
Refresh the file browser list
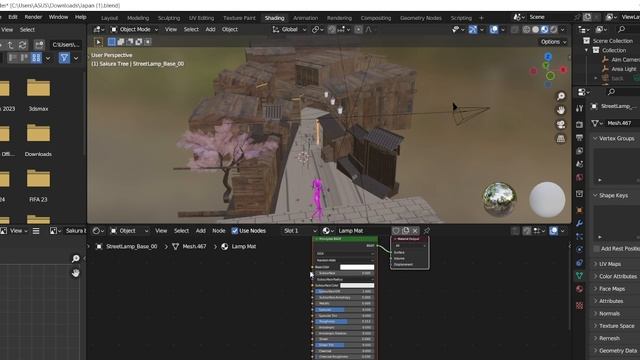(22, 44)
